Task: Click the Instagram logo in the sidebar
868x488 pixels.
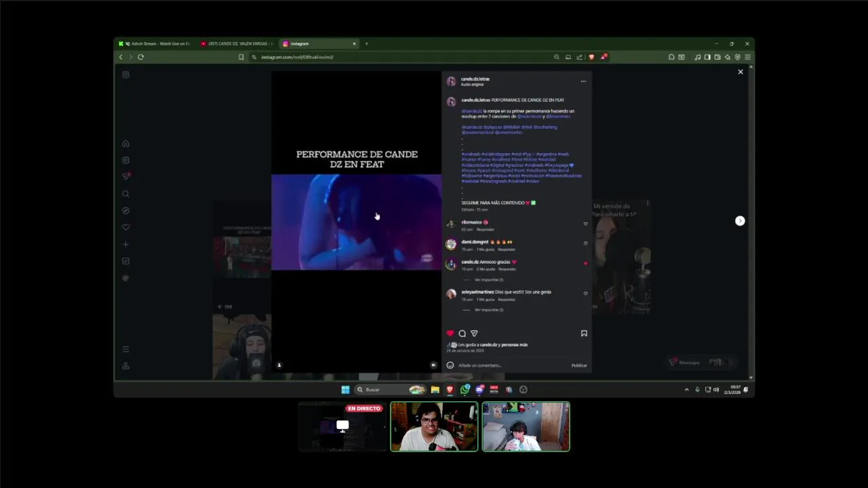Action: (x=125, y=75)
